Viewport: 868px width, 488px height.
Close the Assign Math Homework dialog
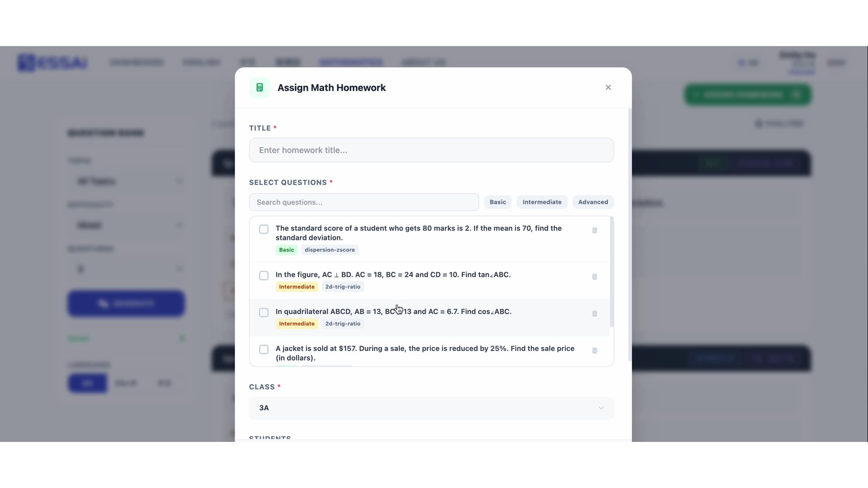click(x=608, y=88)
